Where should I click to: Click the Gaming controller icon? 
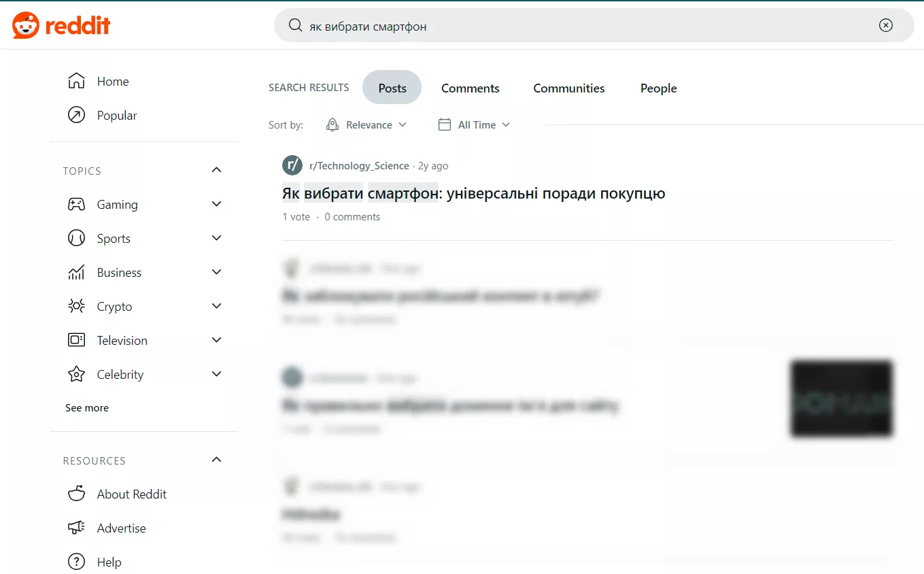coord(76,204)
